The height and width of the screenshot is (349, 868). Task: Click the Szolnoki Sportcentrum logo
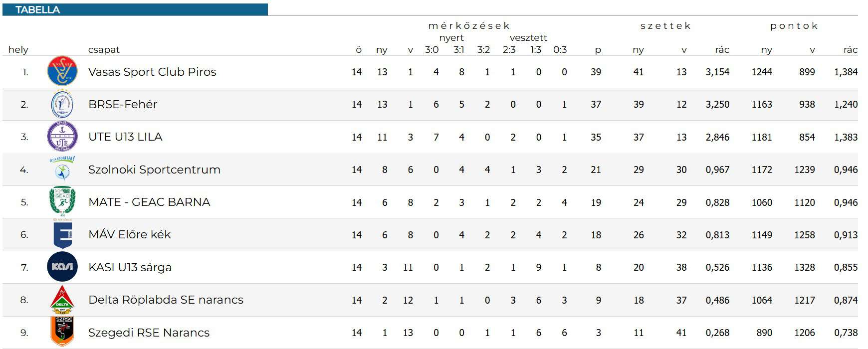[x=62, y=169]
